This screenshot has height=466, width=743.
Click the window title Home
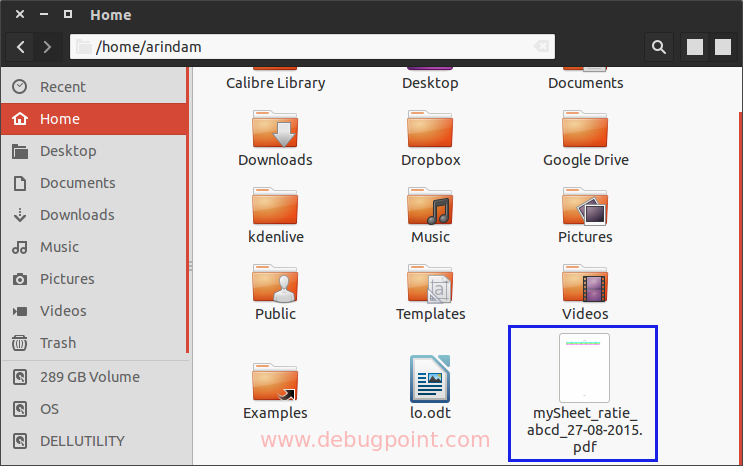111,15
